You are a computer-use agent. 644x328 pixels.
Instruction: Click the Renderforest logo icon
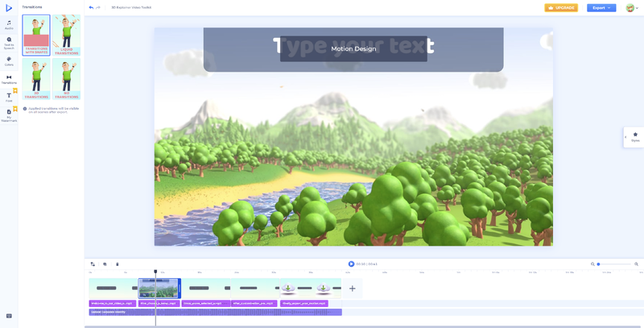[9, 8]
